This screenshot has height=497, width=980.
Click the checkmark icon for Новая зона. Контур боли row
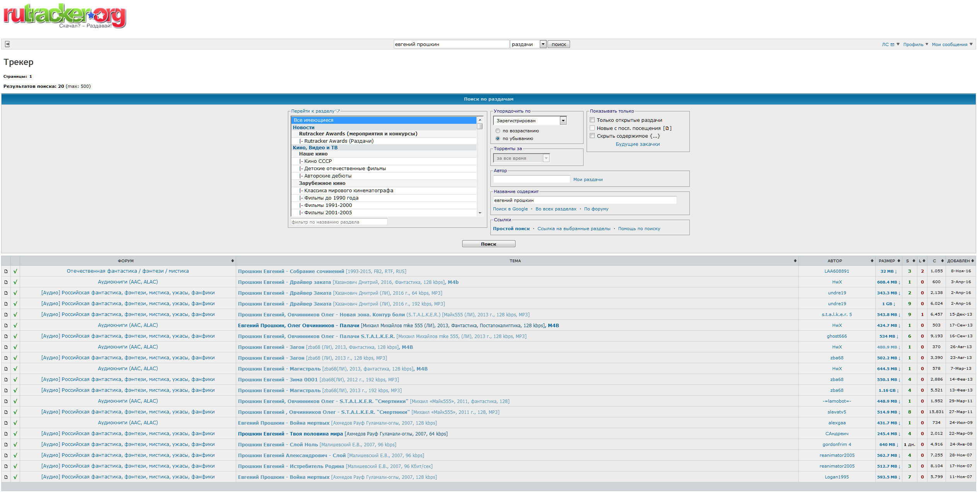pos(15,315)
